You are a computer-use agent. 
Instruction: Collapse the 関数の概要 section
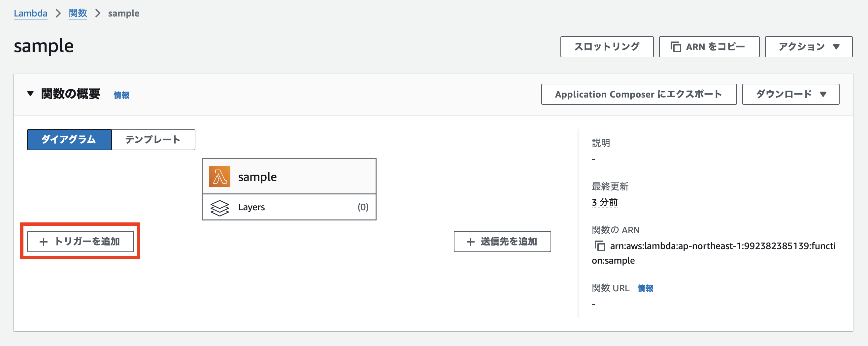(30, 94)
